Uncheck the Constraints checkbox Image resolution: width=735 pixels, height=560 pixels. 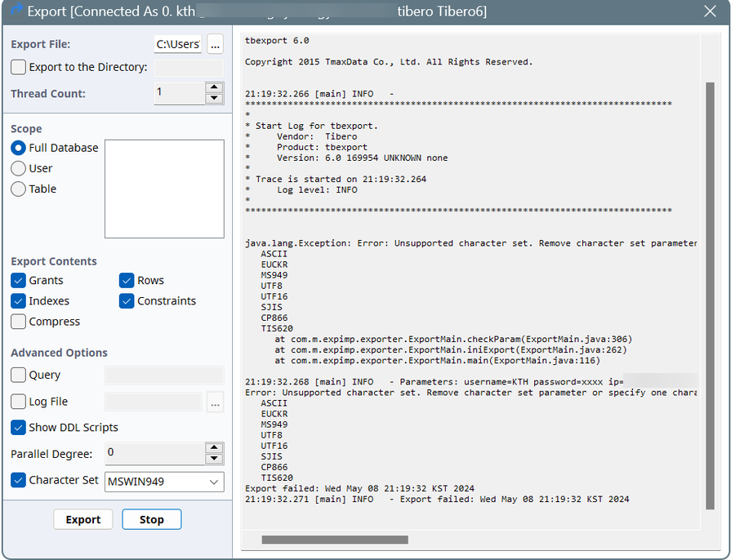(x=127, y=301)
